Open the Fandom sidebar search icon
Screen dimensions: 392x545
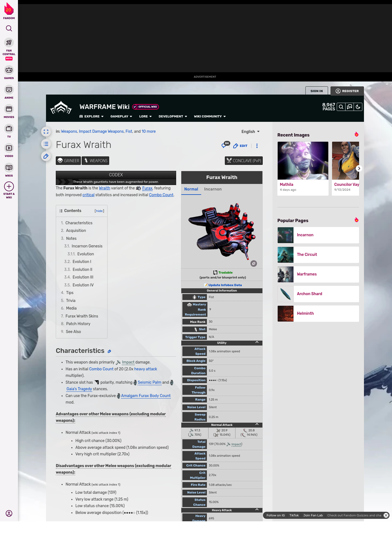pyautogui.click(x=9, y=28)
